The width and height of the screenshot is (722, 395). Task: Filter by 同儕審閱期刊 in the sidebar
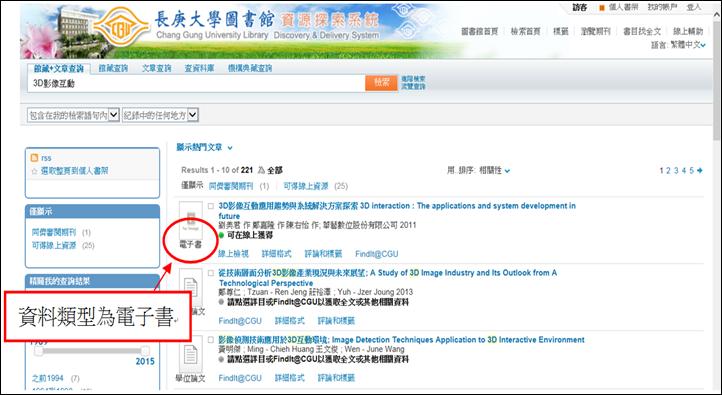click(x=54, y=232)
